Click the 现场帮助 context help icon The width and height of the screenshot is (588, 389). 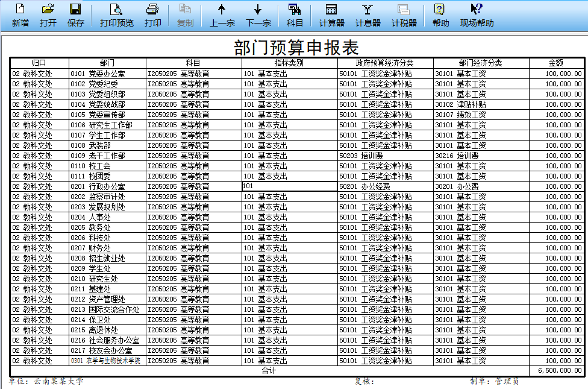point(477,16)
